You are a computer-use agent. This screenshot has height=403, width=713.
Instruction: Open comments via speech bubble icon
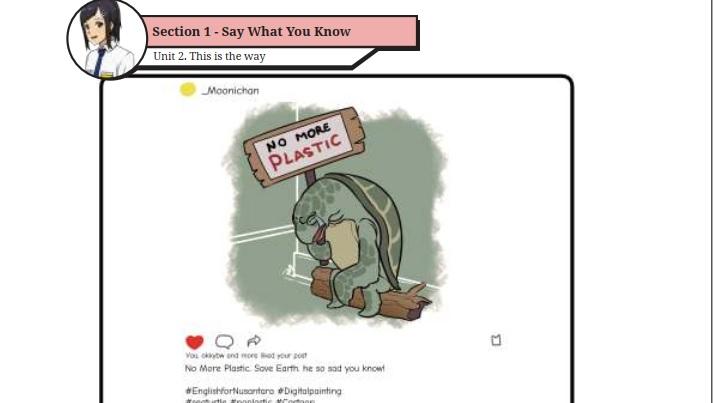pos(224,341)
